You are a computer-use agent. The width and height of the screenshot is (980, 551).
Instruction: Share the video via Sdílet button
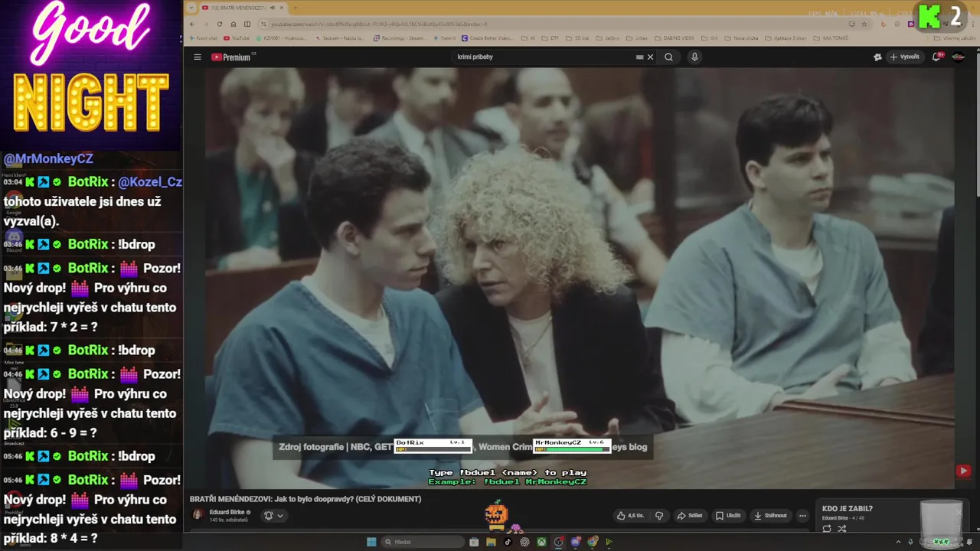(690, 516)
